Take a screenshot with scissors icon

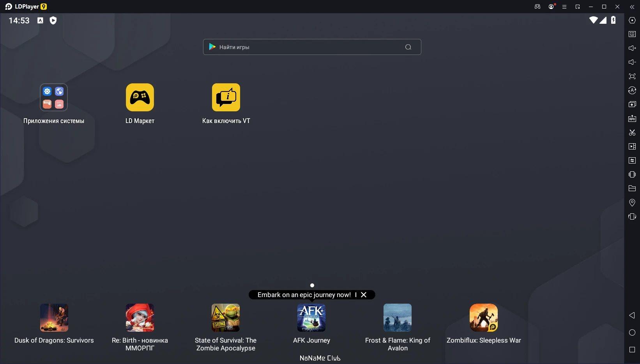(x=632, y=132)
